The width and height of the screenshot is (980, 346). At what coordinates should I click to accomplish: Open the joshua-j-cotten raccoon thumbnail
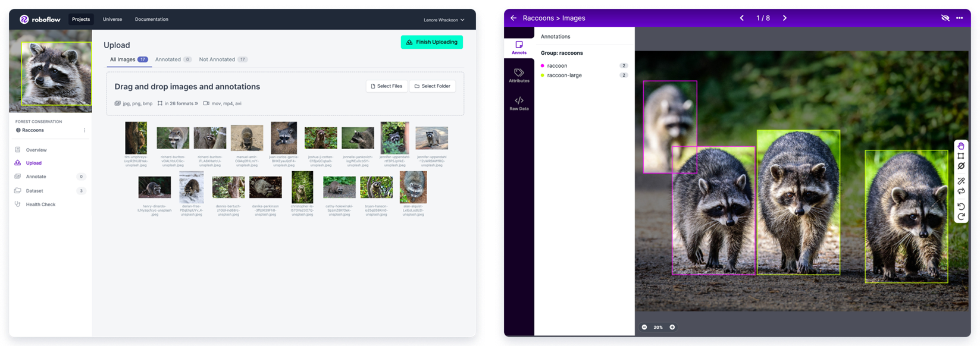tap(321, 139)
